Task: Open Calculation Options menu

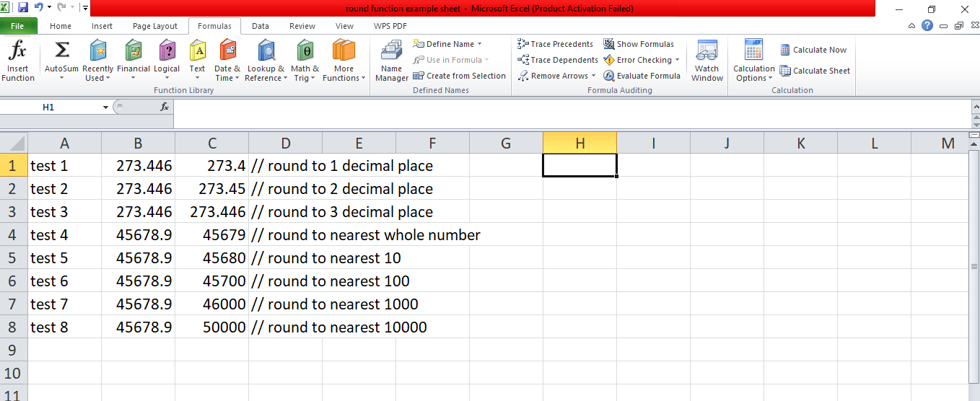Action: [754, 61]
